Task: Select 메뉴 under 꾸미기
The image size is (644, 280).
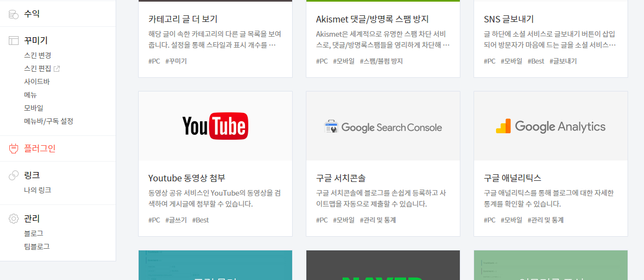Action: (x=30, y=95)
